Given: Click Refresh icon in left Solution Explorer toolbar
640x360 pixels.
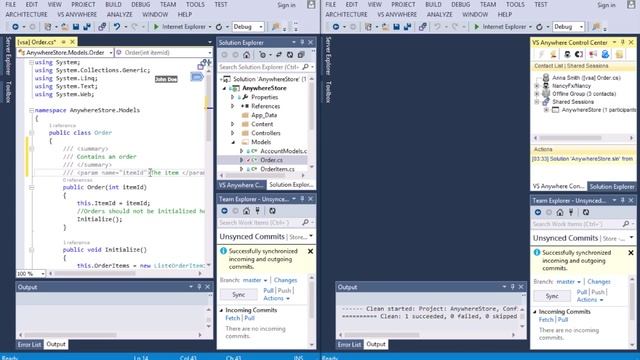Looking at the screenshot, I should point(290,55).
